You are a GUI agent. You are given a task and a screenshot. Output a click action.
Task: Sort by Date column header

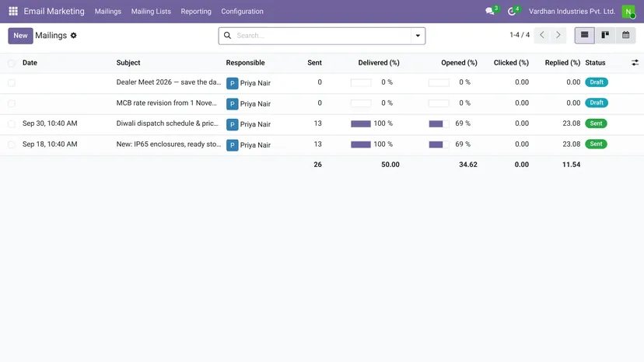click(x=30, y=63)
